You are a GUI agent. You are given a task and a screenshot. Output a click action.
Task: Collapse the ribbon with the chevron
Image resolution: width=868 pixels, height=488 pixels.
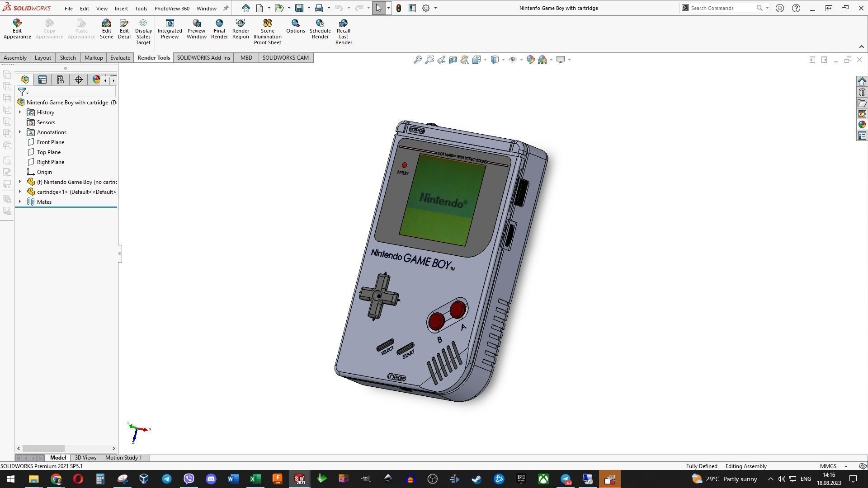[861, 47]
